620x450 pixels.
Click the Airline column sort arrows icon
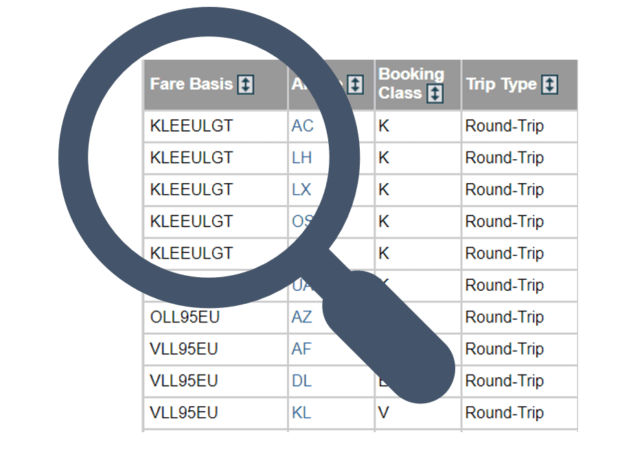pyautogui.click(x=355, y=84)
